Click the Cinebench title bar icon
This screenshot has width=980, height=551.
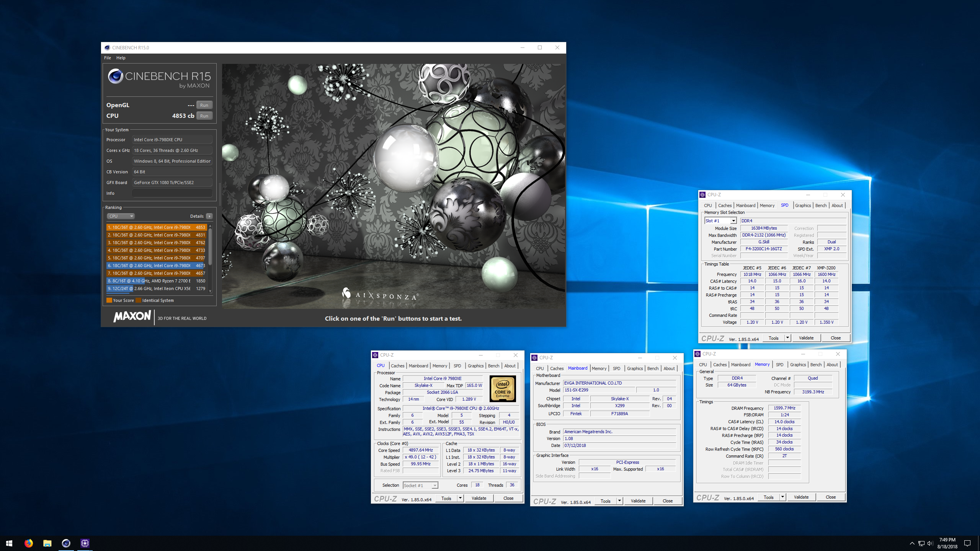click(107, 47)
